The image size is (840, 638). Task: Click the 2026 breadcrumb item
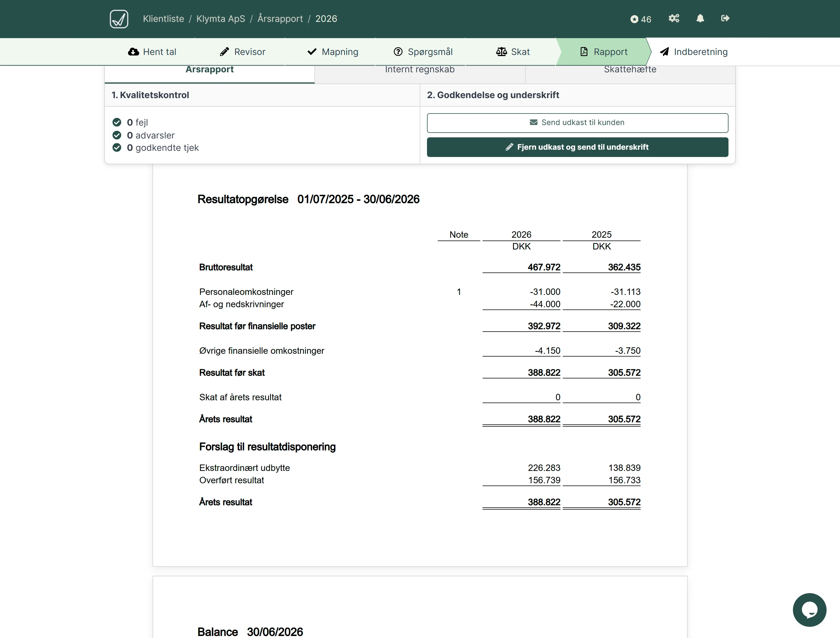326,19
